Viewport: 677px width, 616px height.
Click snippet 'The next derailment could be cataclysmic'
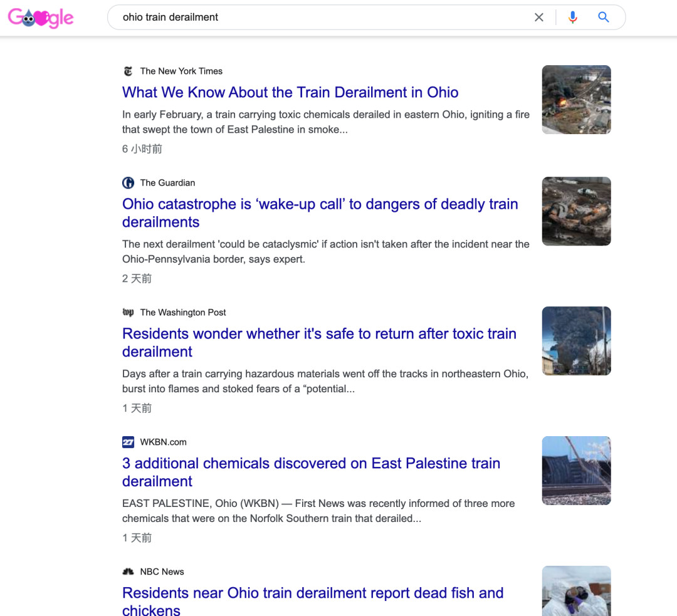(x=326, y=252)
